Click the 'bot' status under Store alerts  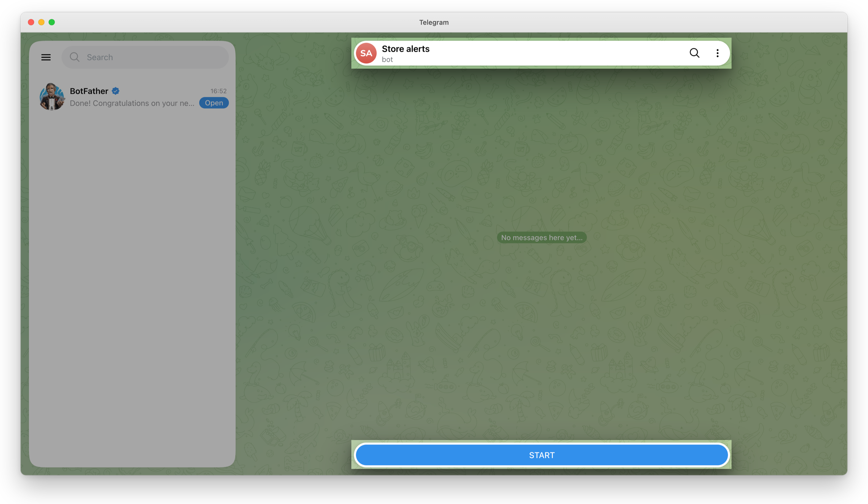pyautogui.click(x=387, y=60)
